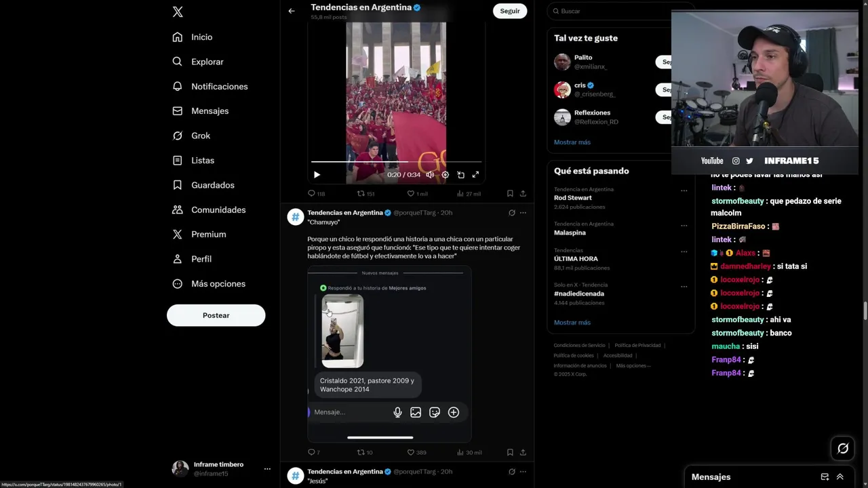Screen dimensions: 868x488
Task: Click Mostrar más under Tal vez te guste
Action: [x=572, y=142]
